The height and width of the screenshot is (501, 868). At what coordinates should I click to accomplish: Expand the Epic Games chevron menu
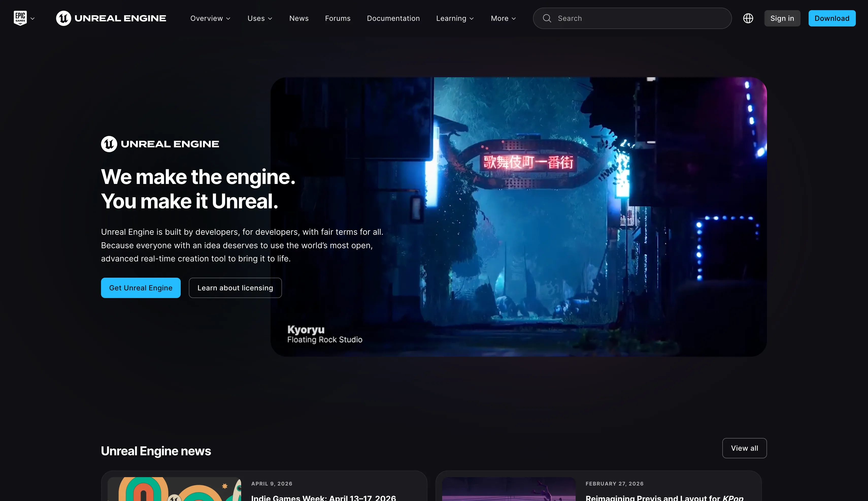pyautogui.click(x=33, y=19)
